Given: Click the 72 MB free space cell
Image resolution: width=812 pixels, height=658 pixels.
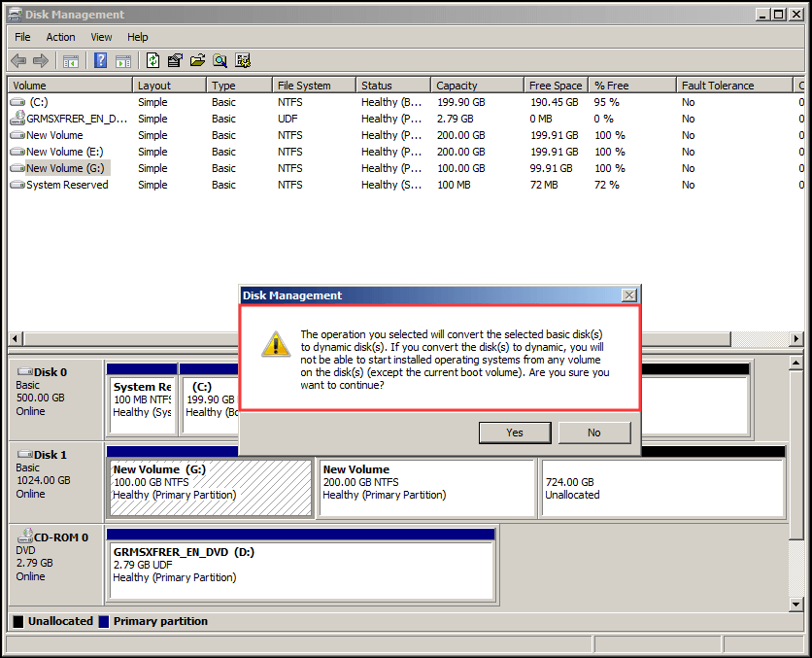Looking at the screenshot, I should (544, 185).
